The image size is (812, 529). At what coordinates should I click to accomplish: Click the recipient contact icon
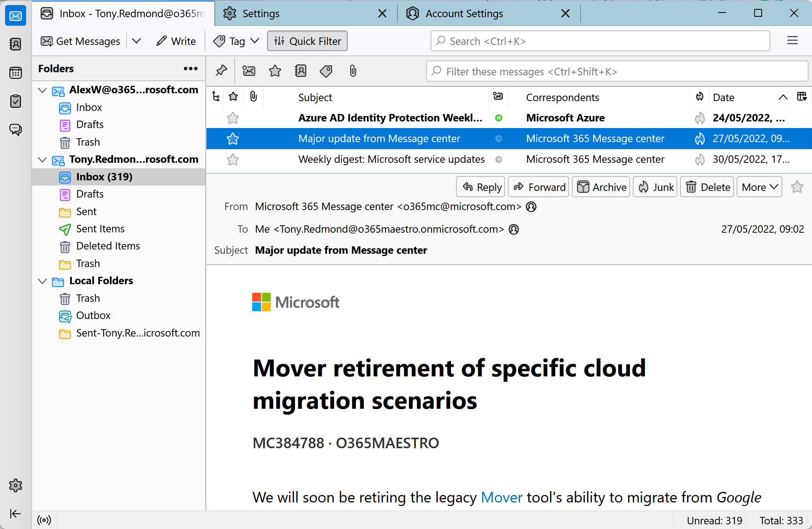point(514,229)
